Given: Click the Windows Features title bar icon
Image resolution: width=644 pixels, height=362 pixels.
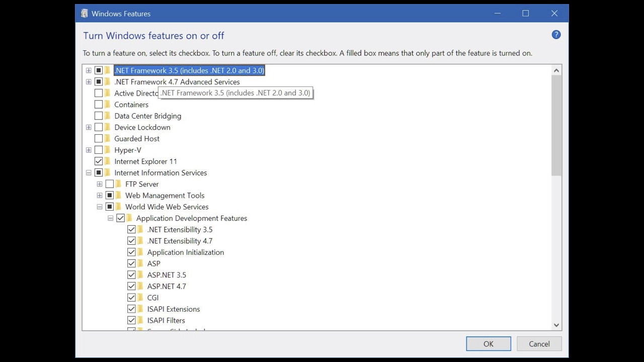Looking at the screenshot, I should [x=85, y=14].
